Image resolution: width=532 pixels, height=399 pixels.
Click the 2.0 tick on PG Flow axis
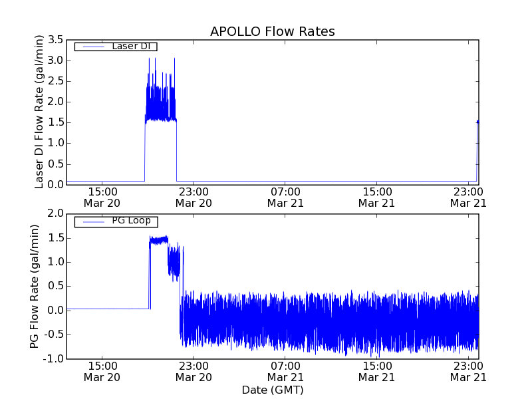pyautogui.click(x=56, y=213)
